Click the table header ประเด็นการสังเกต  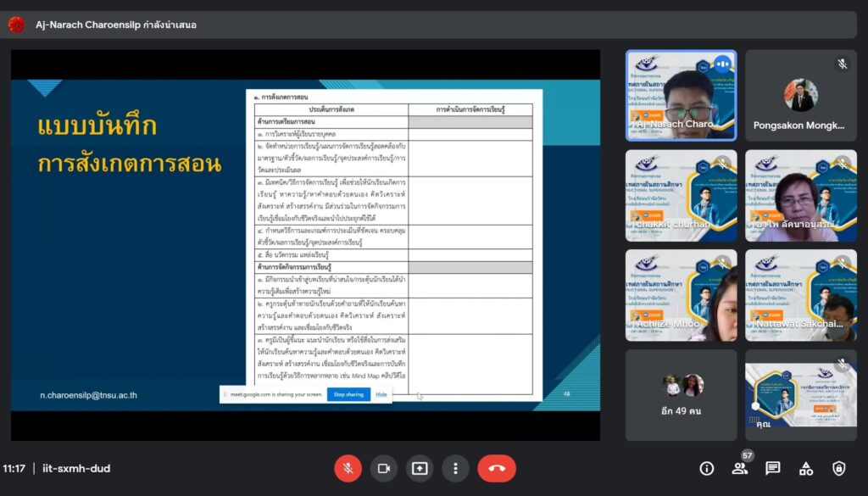pos(331,109)
